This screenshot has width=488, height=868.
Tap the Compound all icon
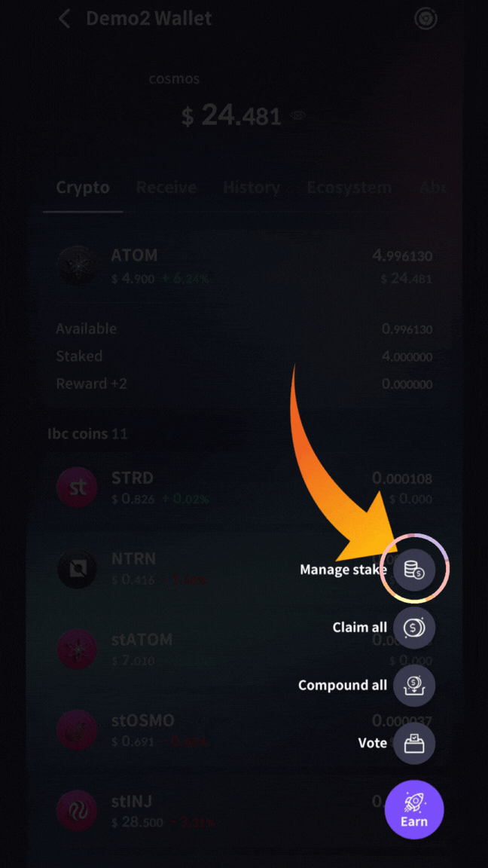click(x=414, y=686)
